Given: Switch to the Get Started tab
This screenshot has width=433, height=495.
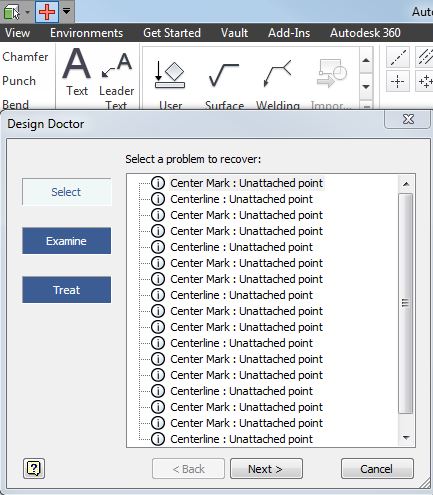Looking at the screenshot, I should [172, 33].
